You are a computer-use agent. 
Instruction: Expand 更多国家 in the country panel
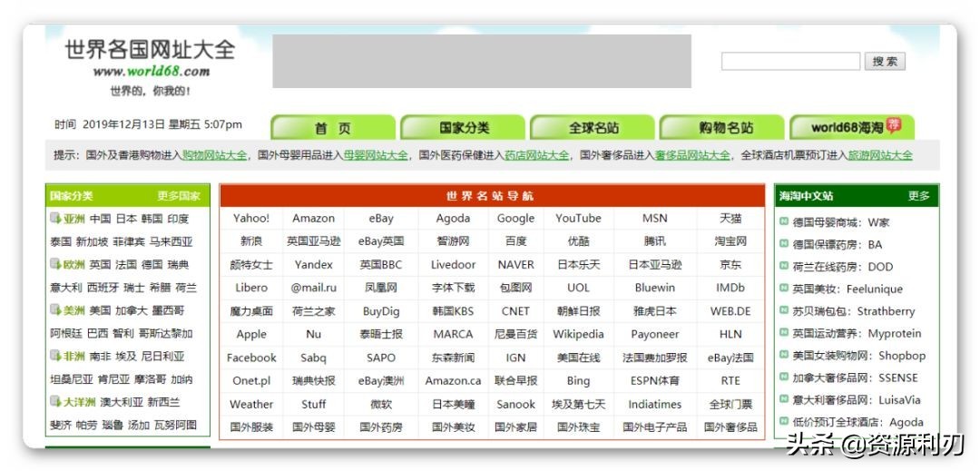point(178,196)
